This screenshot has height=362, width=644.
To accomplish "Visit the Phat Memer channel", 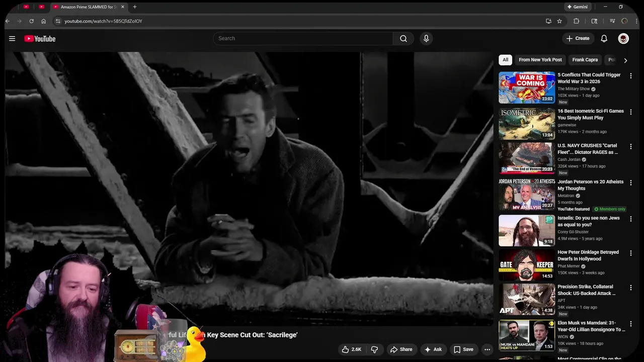I will [569, 266].
